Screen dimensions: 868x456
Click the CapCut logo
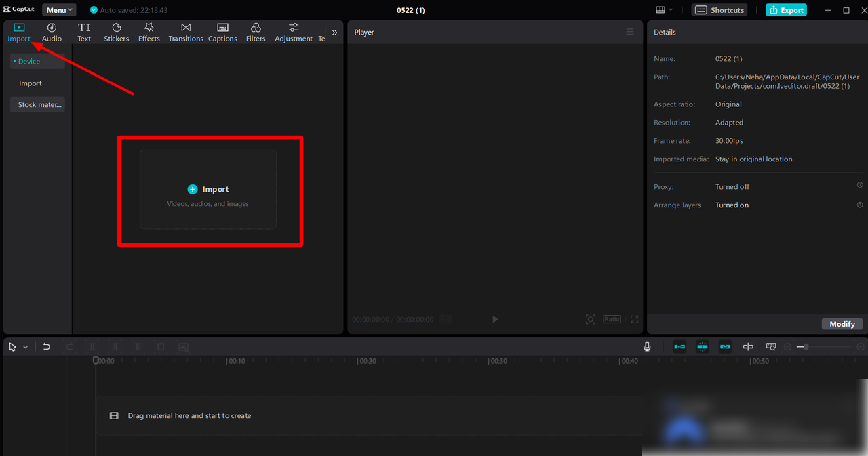click(18, 9)
